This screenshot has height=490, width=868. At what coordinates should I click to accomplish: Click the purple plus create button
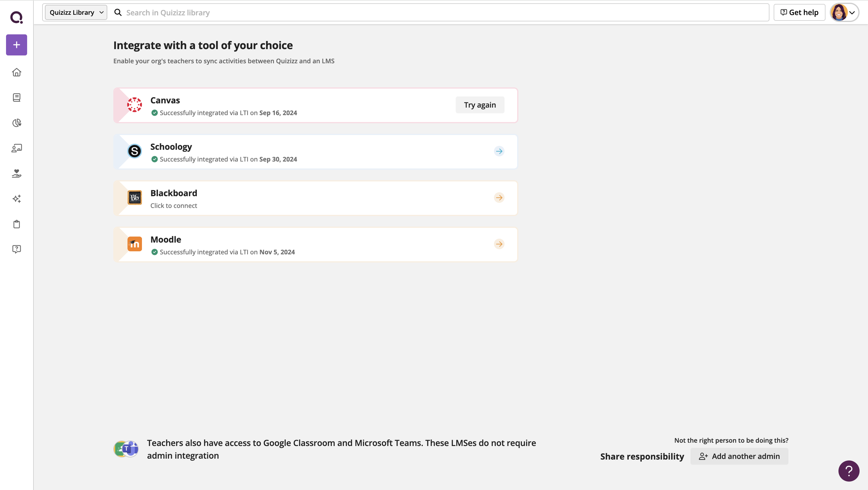(x=17, y=45)
